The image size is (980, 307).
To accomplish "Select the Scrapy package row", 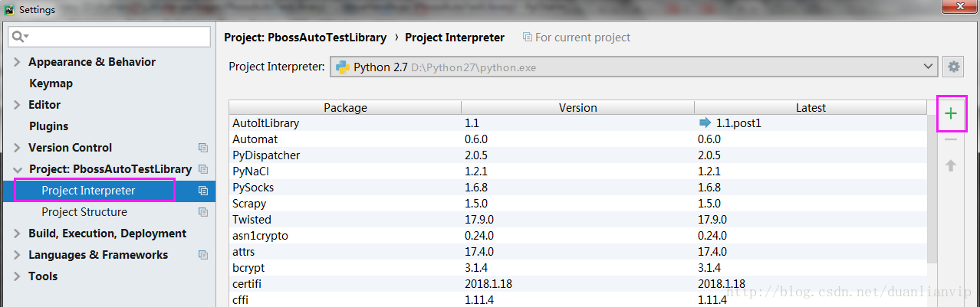I will coord(578,204).
